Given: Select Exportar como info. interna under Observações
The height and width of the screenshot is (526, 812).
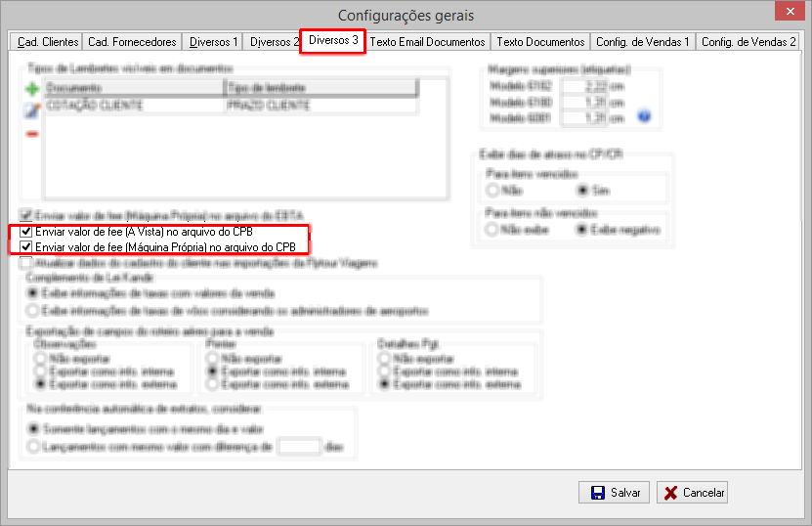Looking at the screenshot, I should pos(39,372).
